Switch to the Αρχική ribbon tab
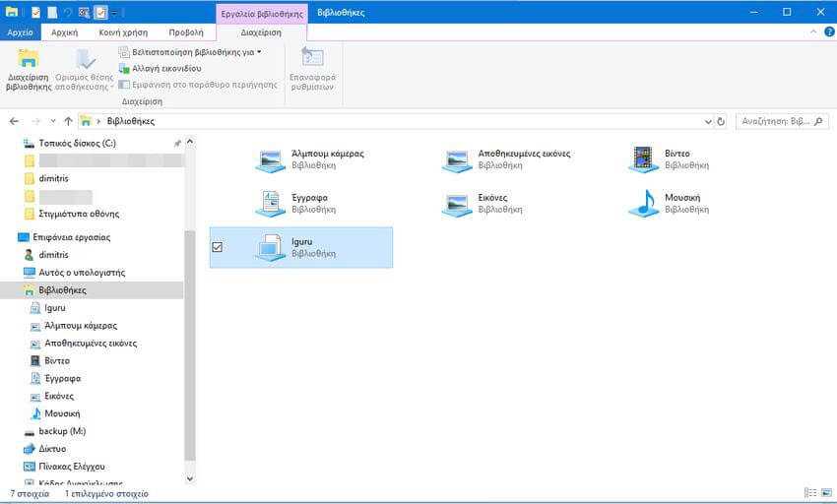The width and height of the screenshot is (837, 504). [x=65, y=32]
